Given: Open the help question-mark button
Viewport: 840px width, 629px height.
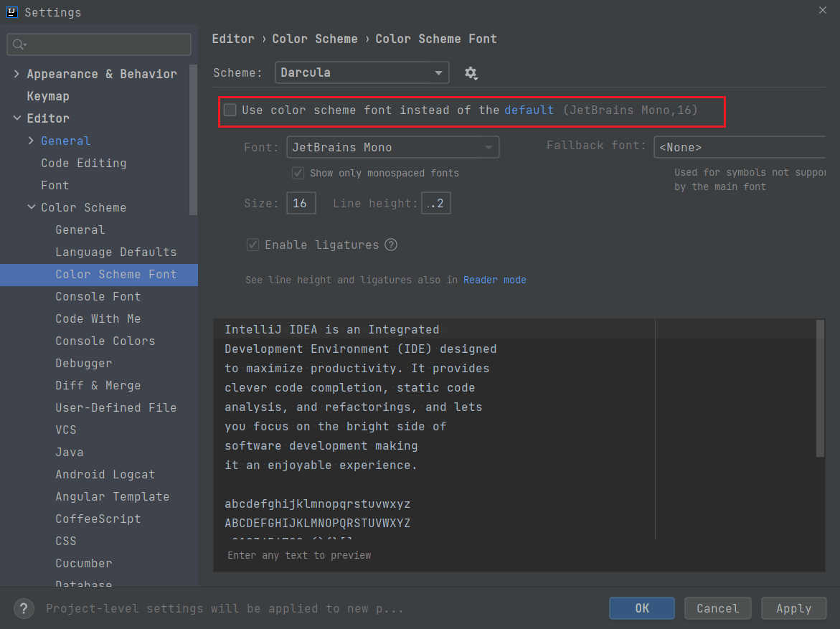Looking at the screenshot, I should click(24, 609).
